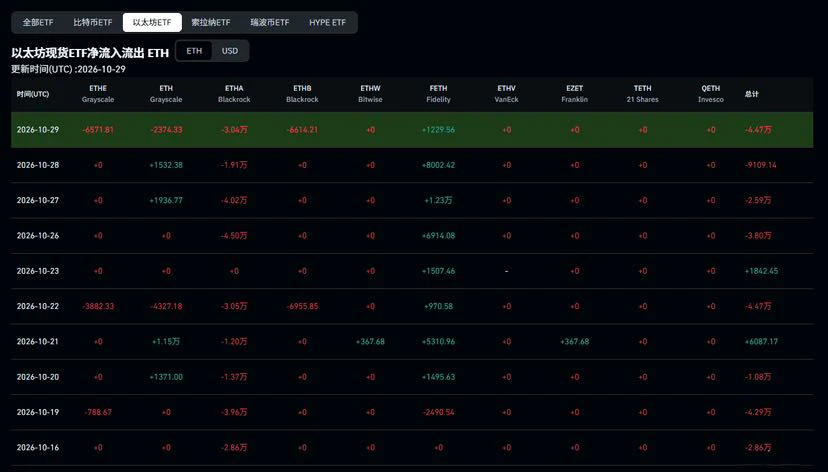
Task: Click the -4327.18 ETH value
Action: (x=166, y=306)
